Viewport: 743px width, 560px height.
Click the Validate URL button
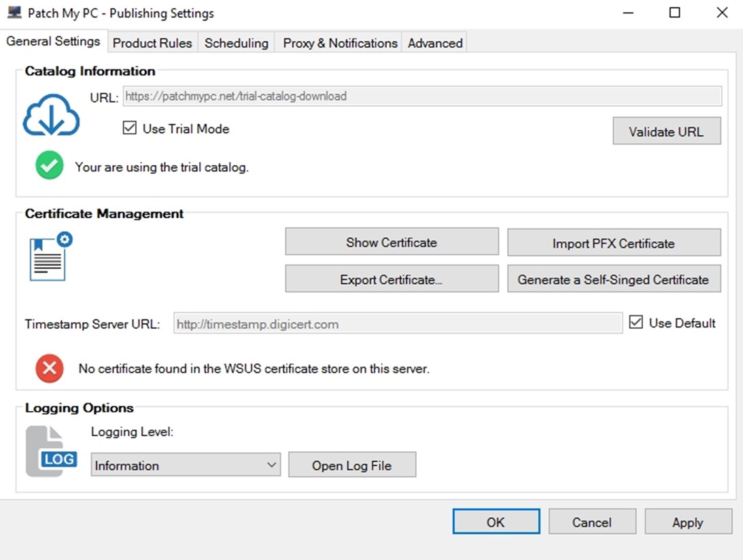tap(667, 131)
